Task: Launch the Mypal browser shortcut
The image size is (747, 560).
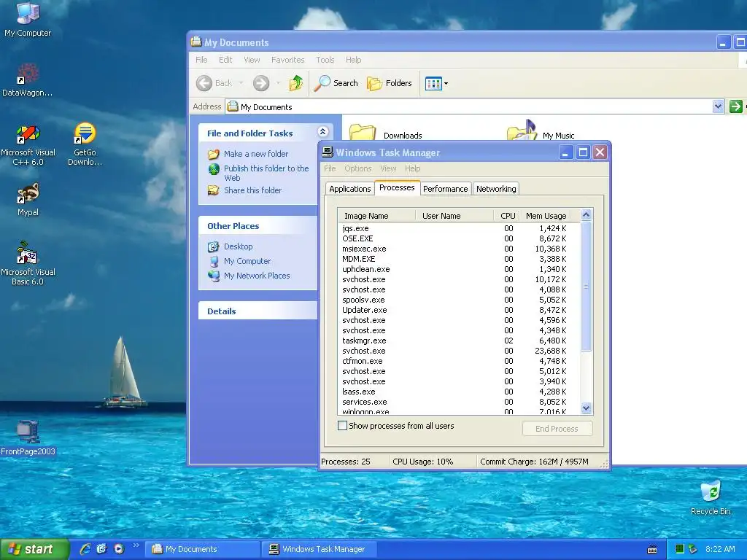Action: click(x=28, y=200)
